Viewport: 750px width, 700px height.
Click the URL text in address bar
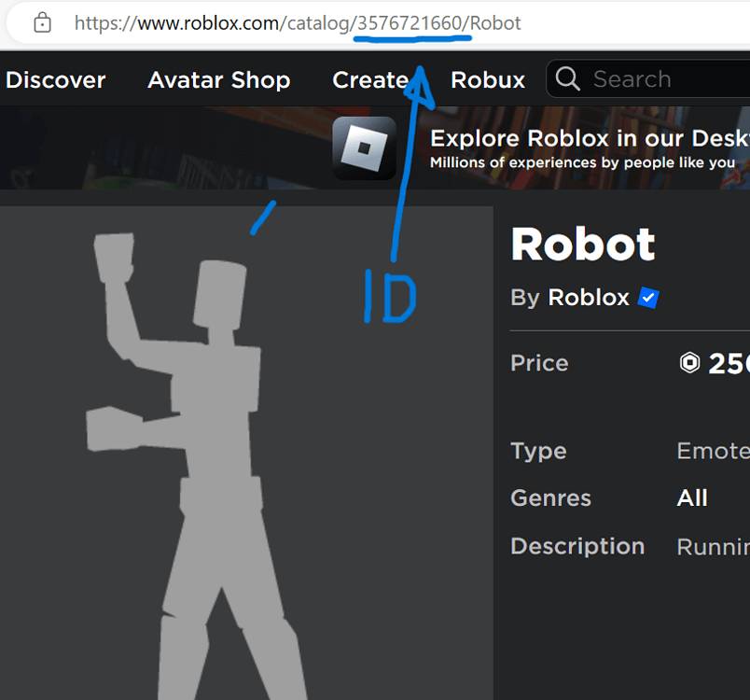tap(298, 23)
